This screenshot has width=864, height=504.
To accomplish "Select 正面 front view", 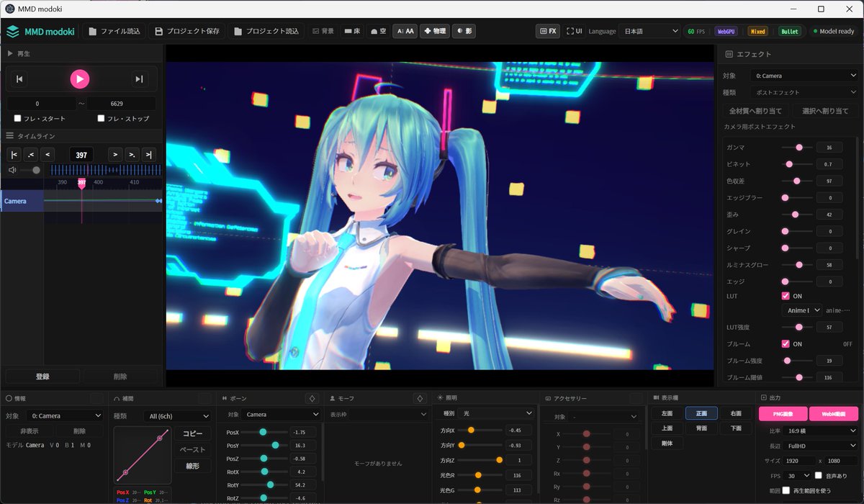I will click(701, 413).
